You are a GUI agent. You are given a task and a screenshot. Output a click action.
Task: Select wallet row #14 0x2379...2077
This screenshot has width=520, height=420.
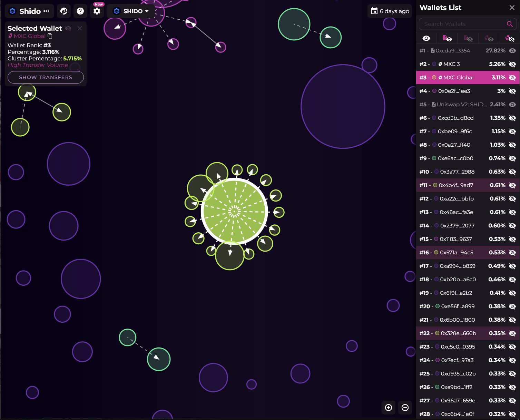tap(468, 225)
